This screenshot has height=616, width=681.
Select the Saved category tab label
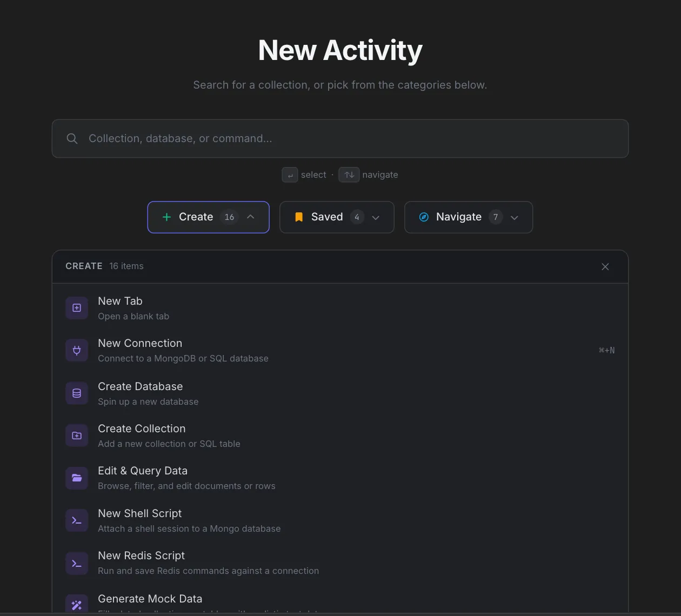327,217
